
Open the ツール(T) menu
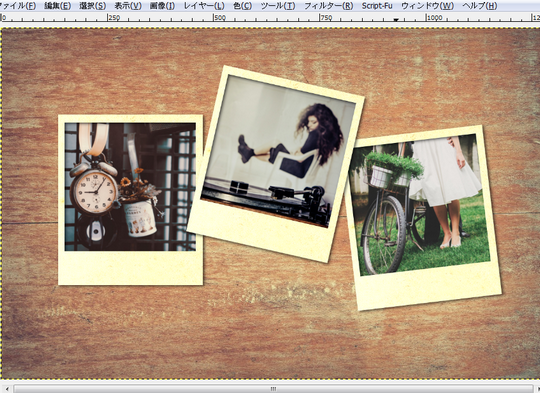[x=278, y=6]
